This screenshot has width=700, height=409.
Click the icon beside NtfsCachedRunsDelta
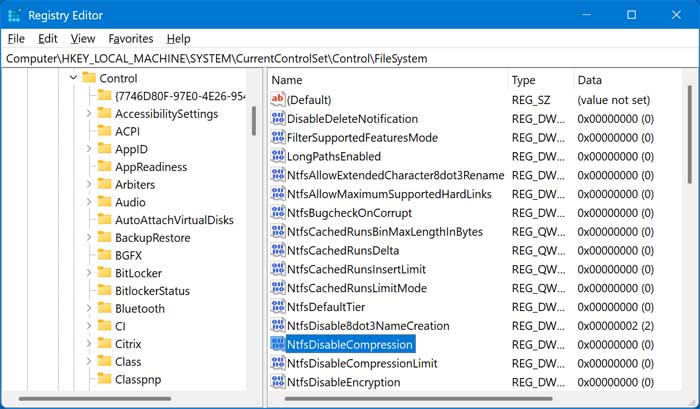pyautogui.click(x=278, y=250)
